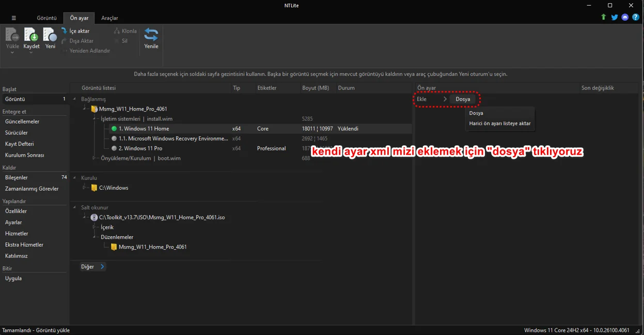The height and width of the screenshot is (335, 644).
Task: Open the blue help question icon
Action: [x=636, y=18]
